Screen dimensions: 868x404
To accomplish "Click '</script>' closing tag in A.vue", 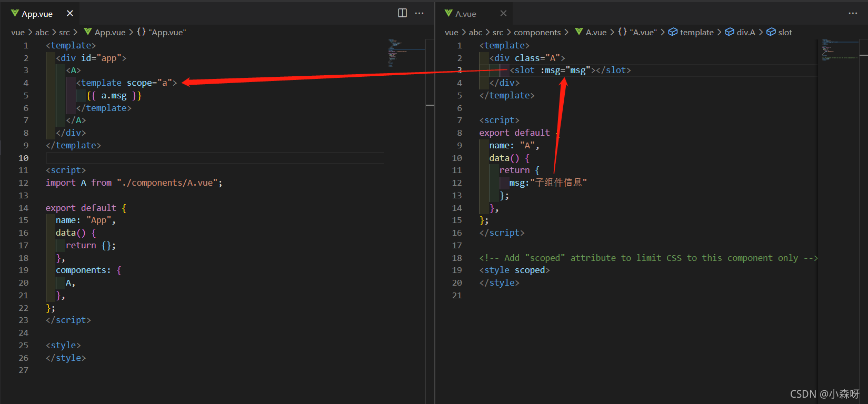I will click(x=502, y=233).
